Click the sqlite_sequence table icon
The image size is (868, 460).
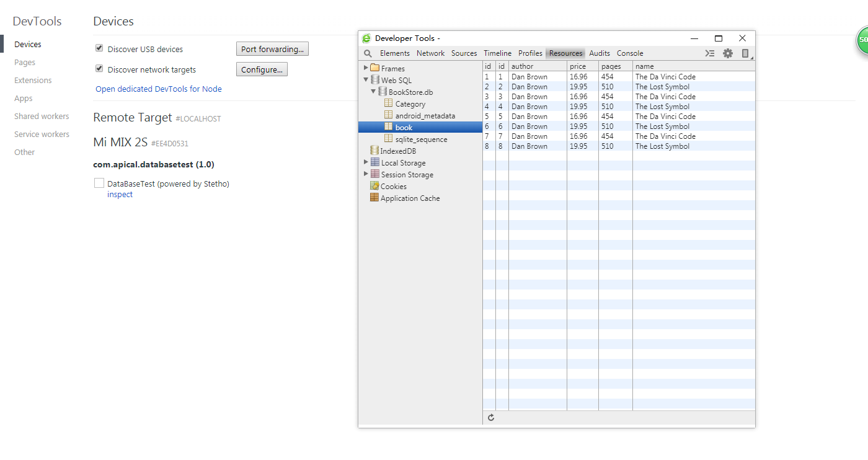point(389,139)
